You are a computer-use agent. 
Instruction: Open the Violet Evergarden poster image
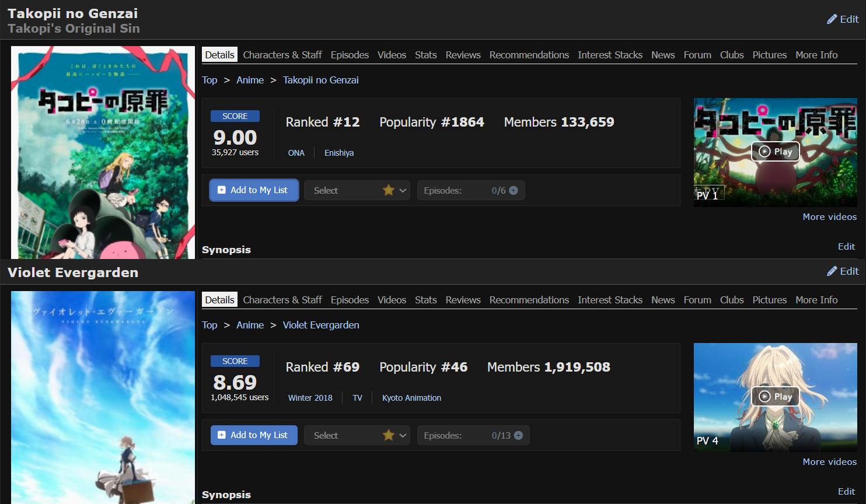pyautogui.click(x=103, y=397)
